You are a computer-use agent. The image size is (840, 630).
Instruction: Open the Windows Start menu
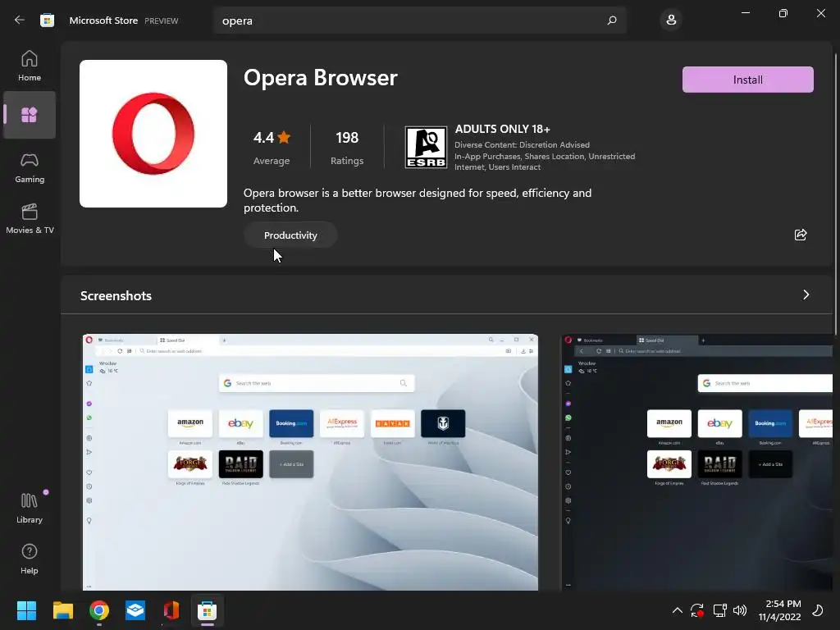pos(26,610)
